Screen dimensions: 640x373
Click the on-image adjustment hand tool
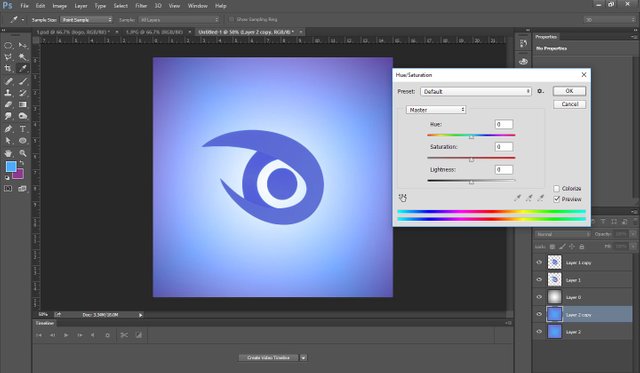pos(402,198)
